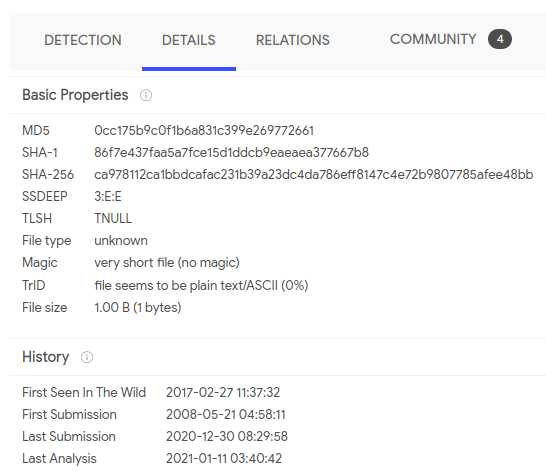Click the TLSH value TNULL
Viewport: 546px width, 471px height.
(113, 218)
